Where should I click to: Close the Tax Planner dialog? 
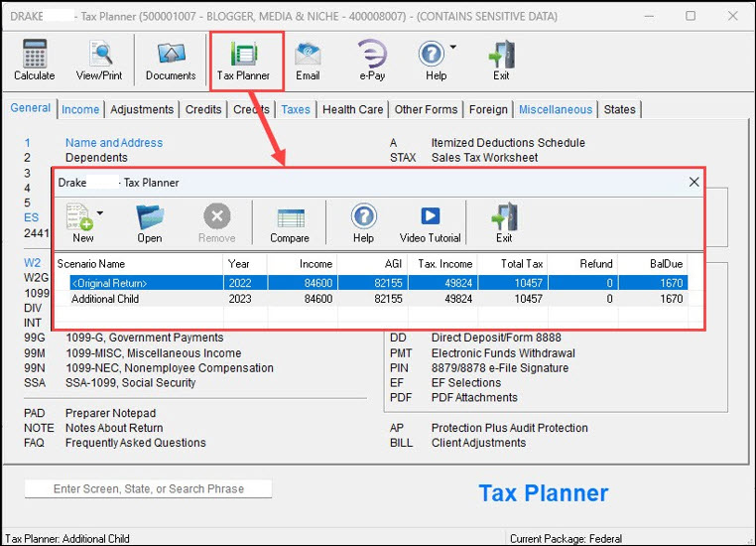[693, 182]
